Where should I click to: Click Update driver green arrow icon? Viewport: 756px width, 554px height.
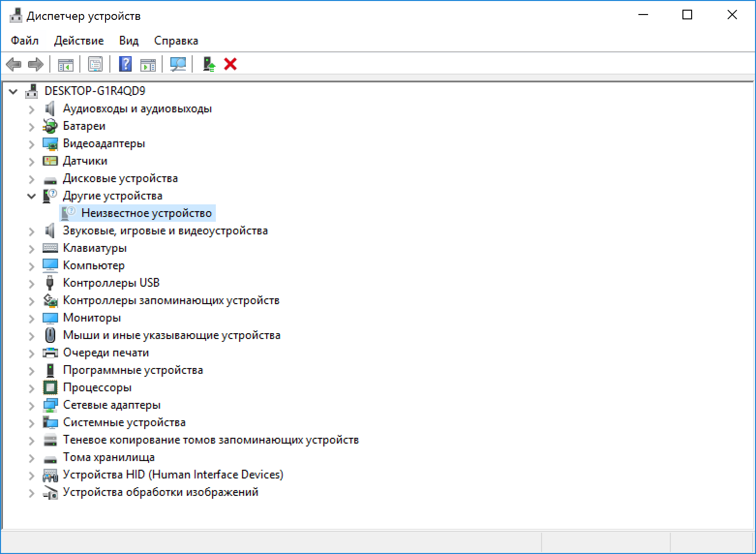209,64
